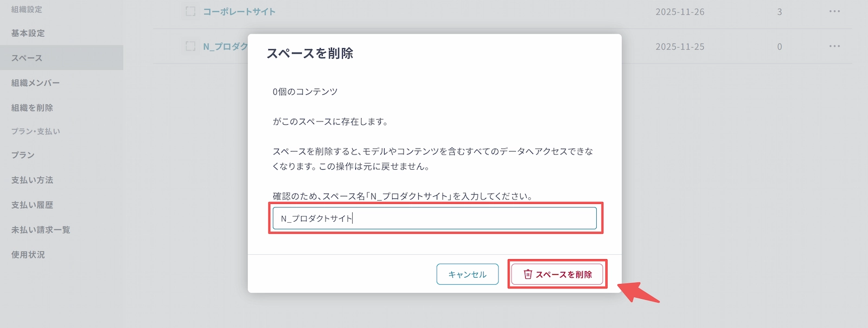868x328 pixels.
Task: Check the コーポレートサイト row checkbox
Action: 190,11
